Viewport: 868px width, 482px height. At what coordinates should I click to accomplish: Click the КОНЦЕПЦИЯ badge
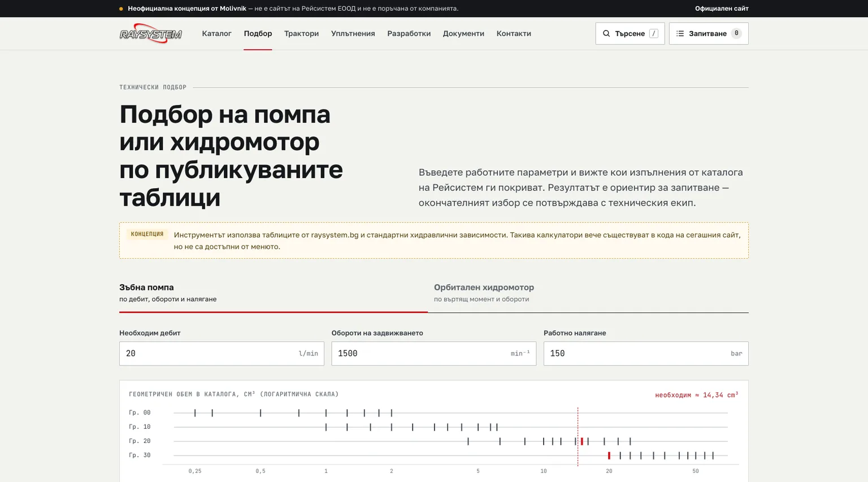(147, 234)
